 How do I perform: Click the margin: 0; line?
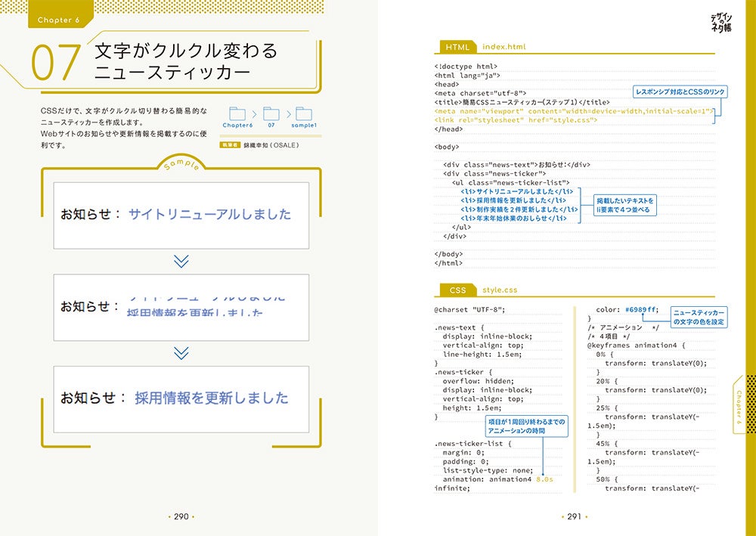463,453
